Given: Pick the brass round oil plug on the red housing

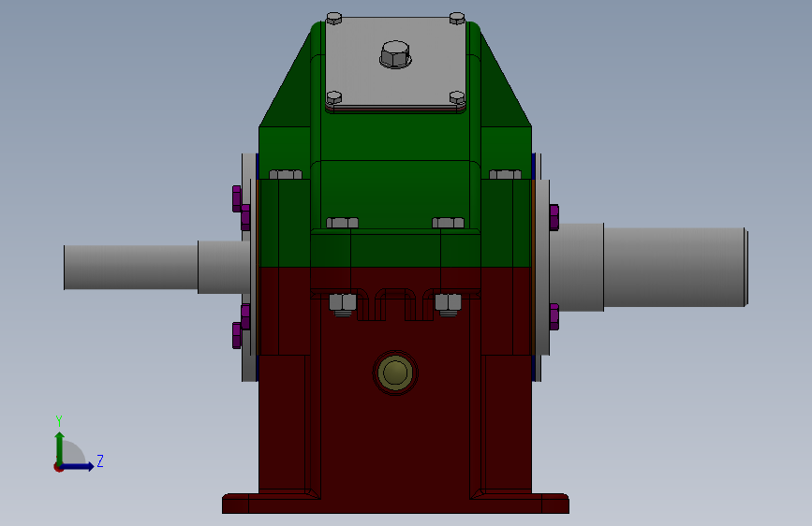Looking at the screenshot, I should (395, 373).
